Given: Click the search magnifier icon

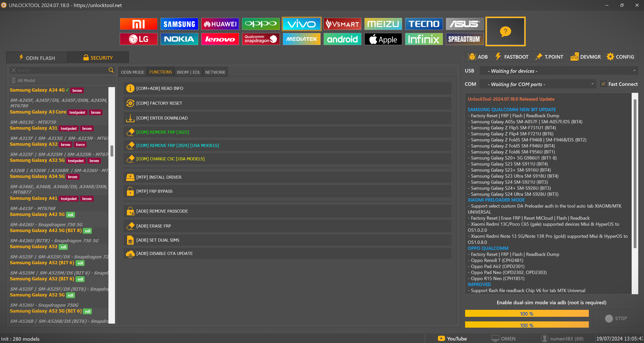Looking at the screenshot, I should coord(111,70).
